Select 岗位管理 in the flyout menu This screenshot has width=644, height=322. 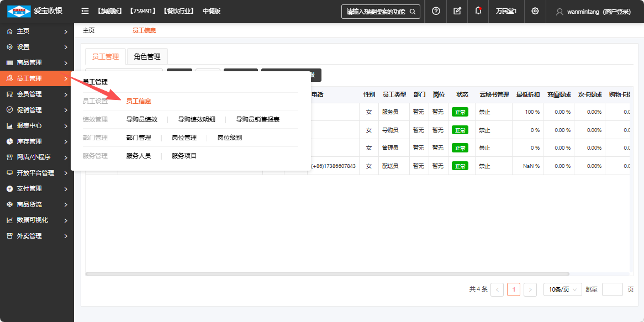coord(184,138)
